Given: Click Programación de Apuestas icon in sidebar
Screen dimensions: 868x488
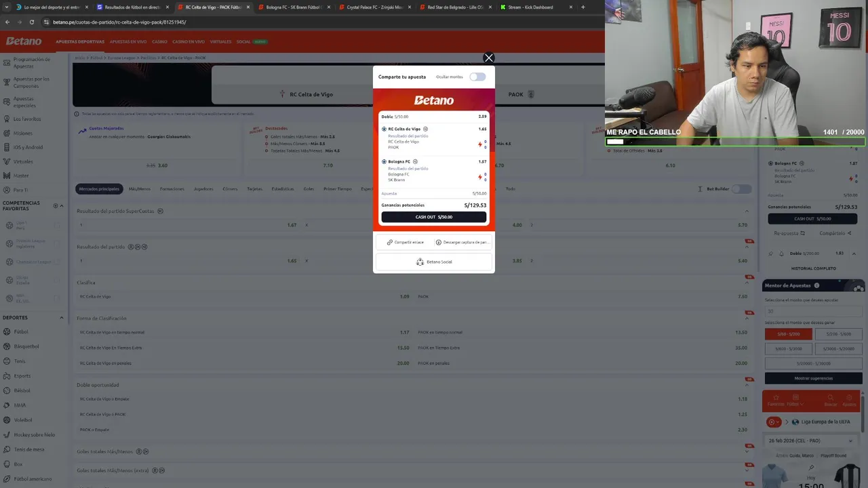Looking at the screenshot, I should (x=6, y=62).
